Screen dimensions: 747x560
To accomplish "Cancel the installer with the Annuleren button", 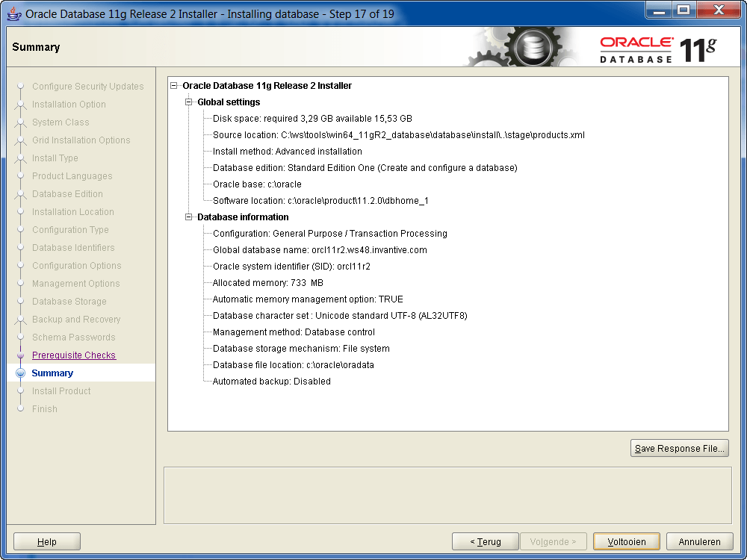I will (699, 542).
